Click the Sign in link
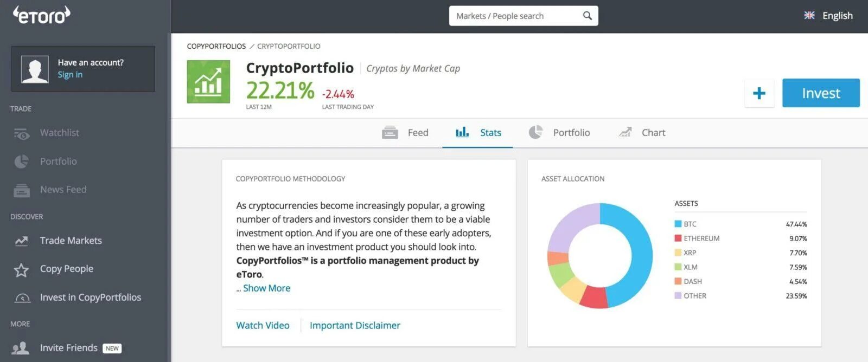This screenshot has height=362, width=868. click(70, 75)
